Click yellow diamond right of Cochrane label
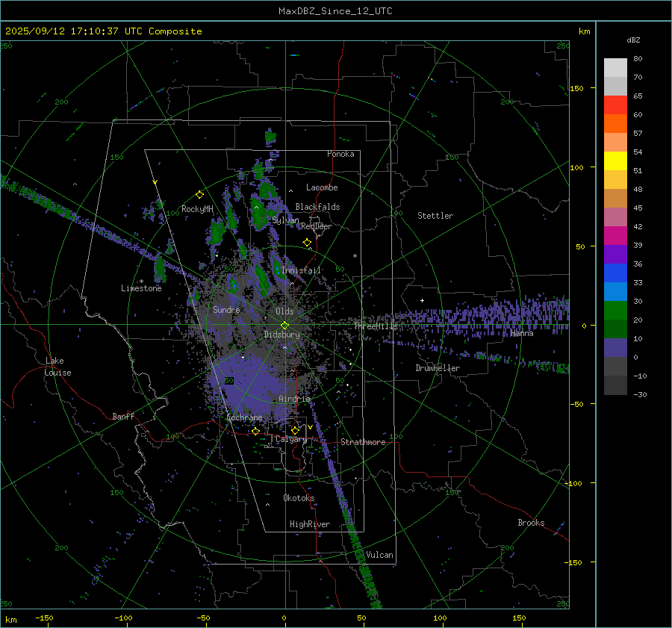 tap(256, 432)
